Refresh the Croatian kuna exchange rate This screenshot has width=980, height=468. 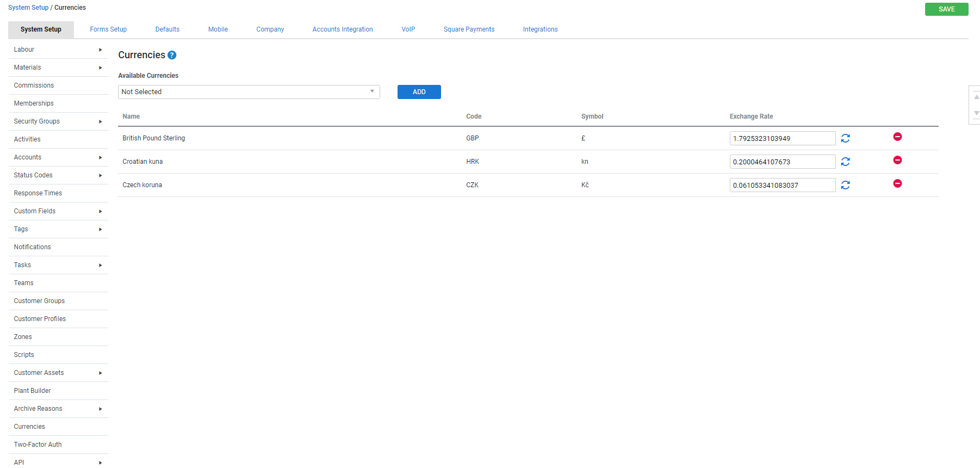click(845, 162)
